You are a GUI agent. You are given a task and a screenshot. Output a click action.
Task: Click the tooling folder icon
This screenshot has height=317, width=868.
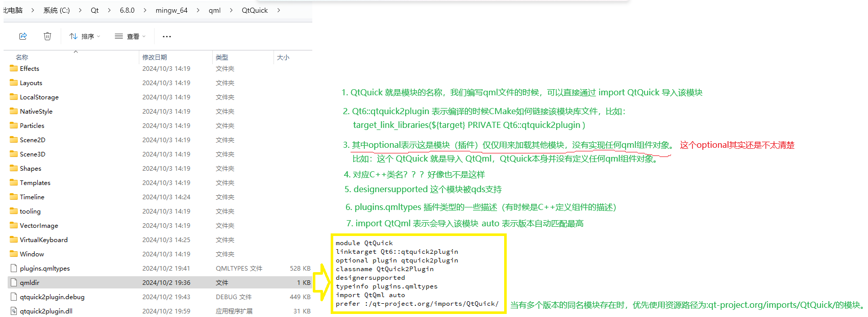14,211
